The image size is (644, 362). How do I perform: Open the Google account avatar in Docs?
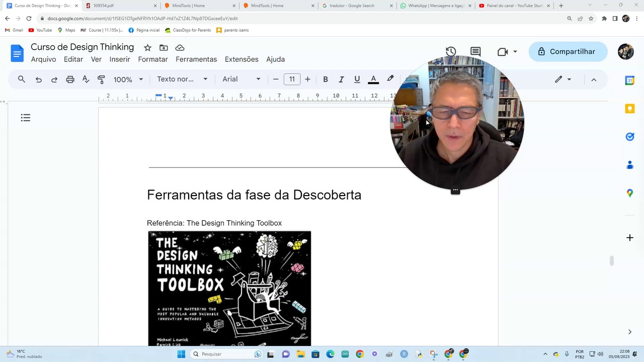tap(626, 52)
